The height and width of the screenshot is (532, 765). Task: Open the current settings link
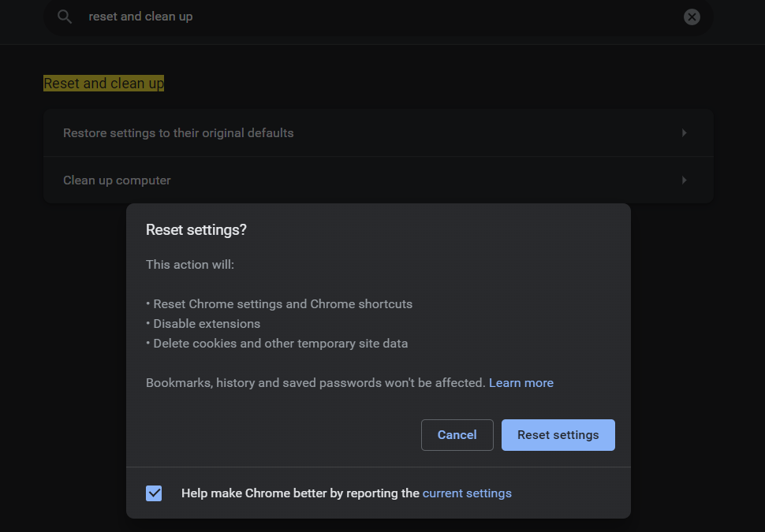click(467, 493)
